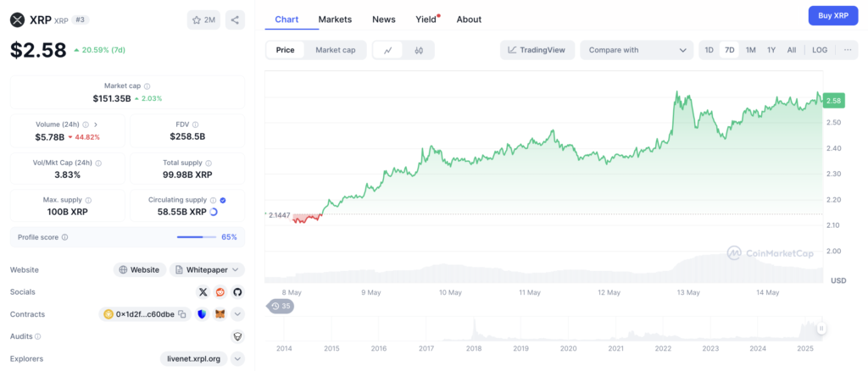Click info icon next to Max. supply

pos(88,200)
